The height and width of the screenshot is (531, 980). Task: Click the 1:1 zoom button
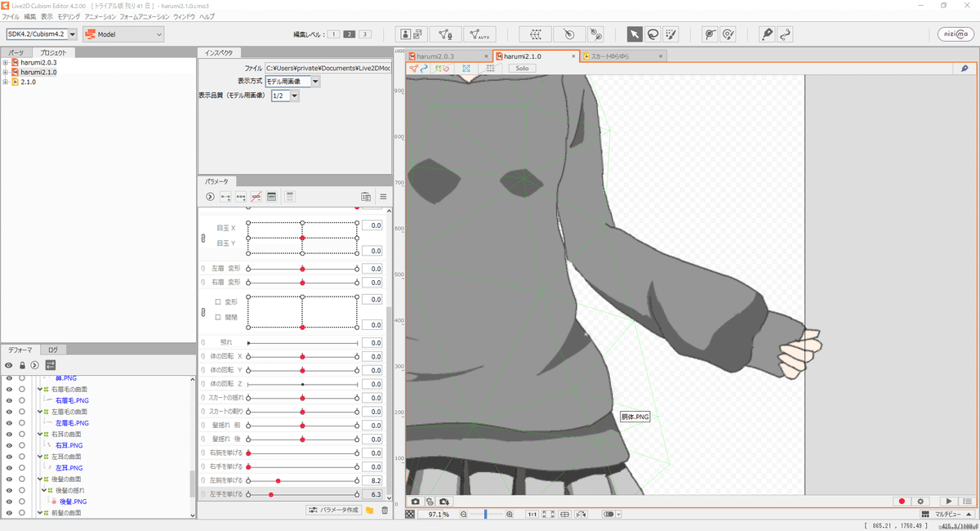531,515
